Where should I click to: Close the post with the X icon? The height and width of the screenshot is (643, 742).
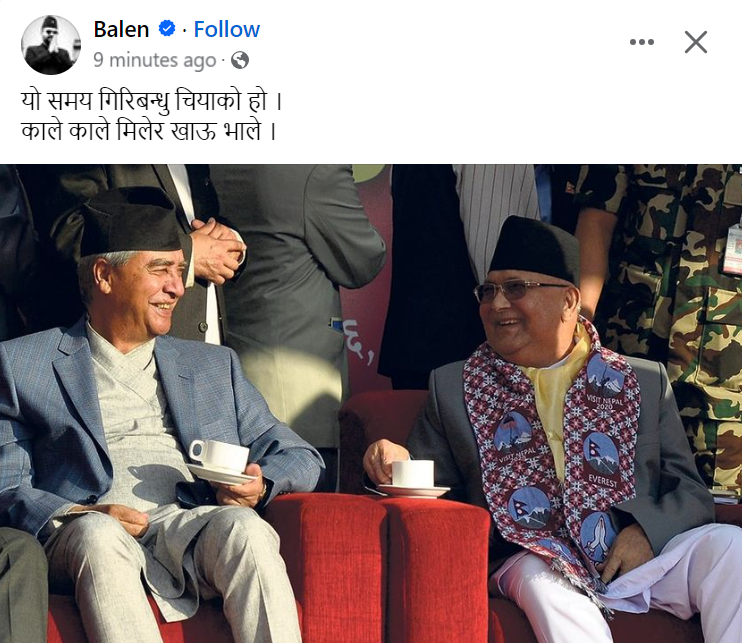[696, 42]
